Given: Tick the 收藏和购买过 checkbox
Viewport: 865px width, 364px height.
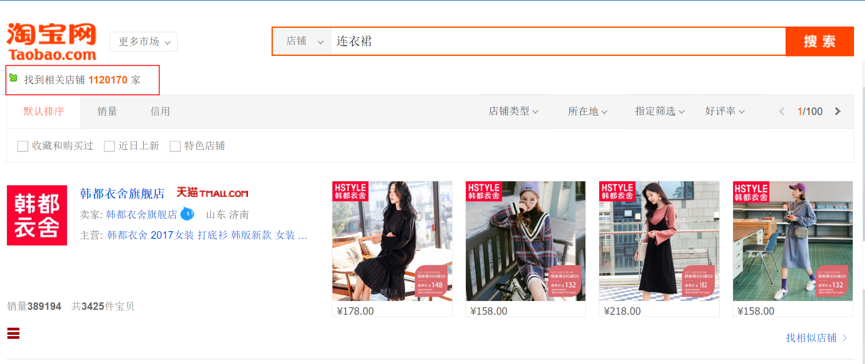Looking at the screenshot, I should (23, 146).
